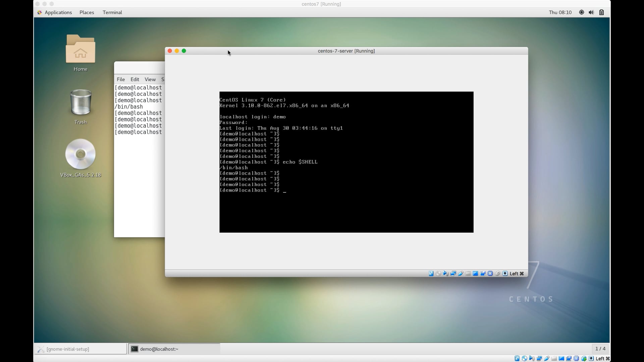Viewport: 644px width, 362px height.
Task: Toggle keyboard capture arrow icon beside Left ⌘ in centos-7-server
Action: [x=505, y=274]
